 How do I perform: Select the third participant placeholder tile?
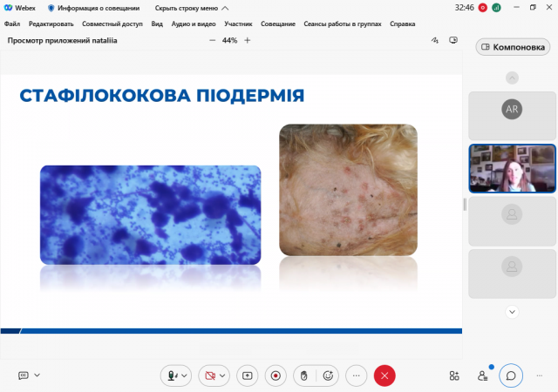coord(512,221)
